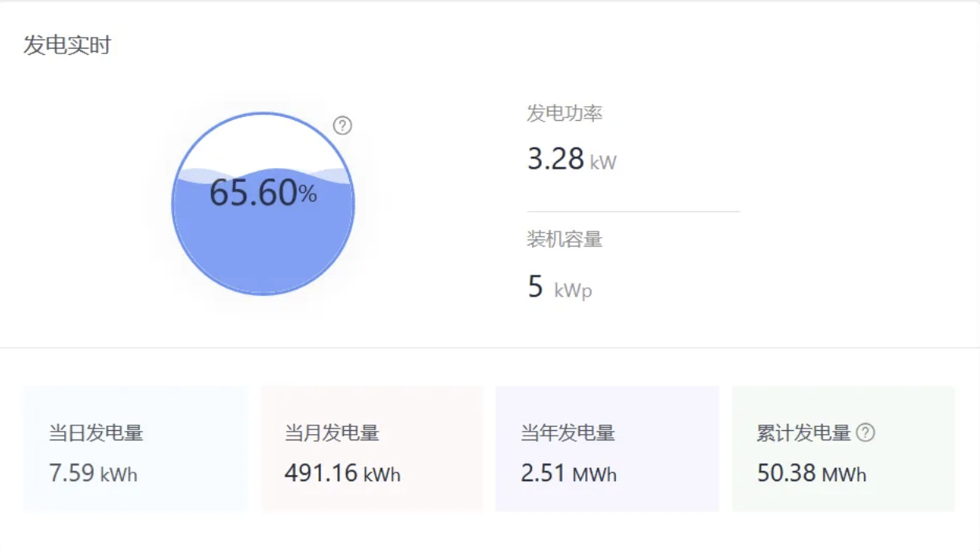Screen dimensions: 980x551
Task: Click help icon beside the power gauge
Action: tap(342, 126)
